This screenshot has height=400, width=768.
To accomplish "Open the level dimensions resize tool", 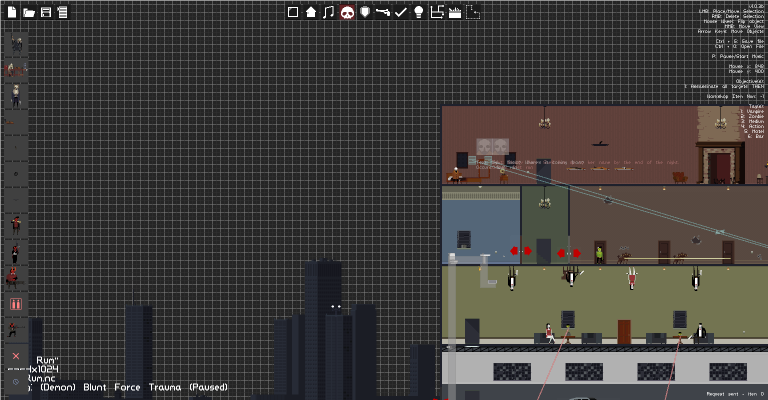I will coord(436,12).
